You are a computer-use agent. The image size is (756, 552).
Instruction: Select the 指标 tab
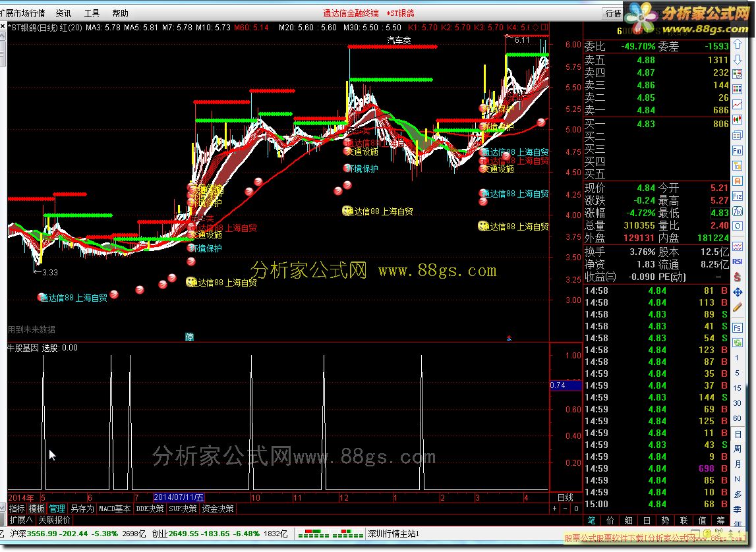pos(17,509)
